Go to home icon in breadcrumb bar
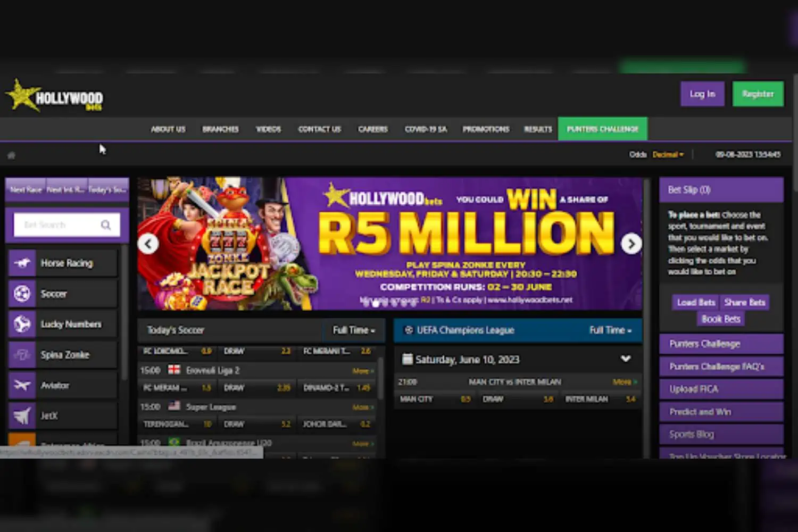 pyautogui.click(x=11, y=155)
